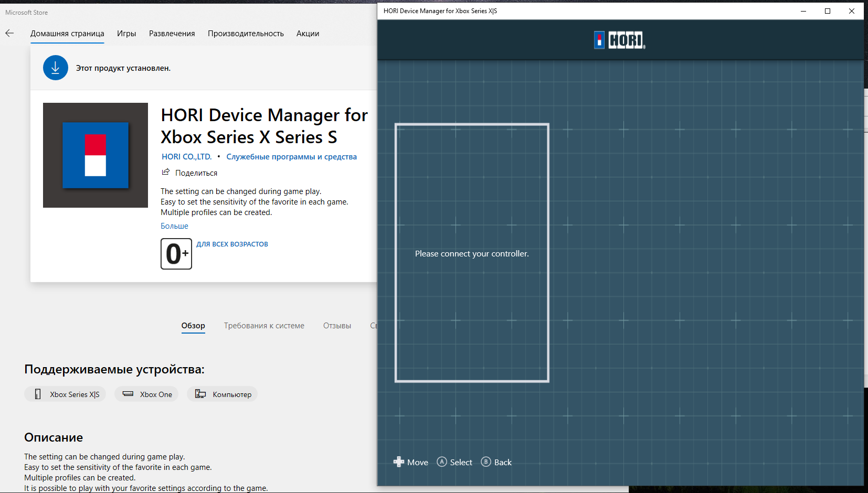Click the share icon beside Поделиться
Viewport: 868px width, 493px height.
click(166, 172)
